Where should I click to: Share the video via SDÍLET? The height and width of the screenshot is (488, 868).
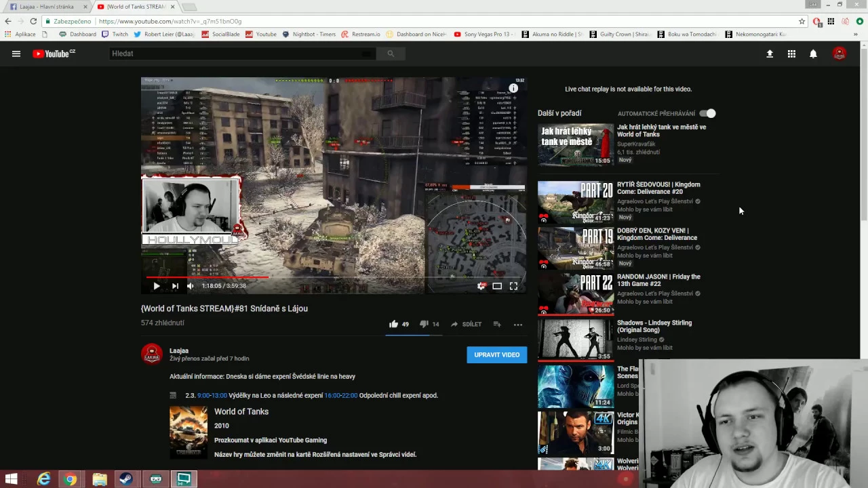click(x=466, y=324)
